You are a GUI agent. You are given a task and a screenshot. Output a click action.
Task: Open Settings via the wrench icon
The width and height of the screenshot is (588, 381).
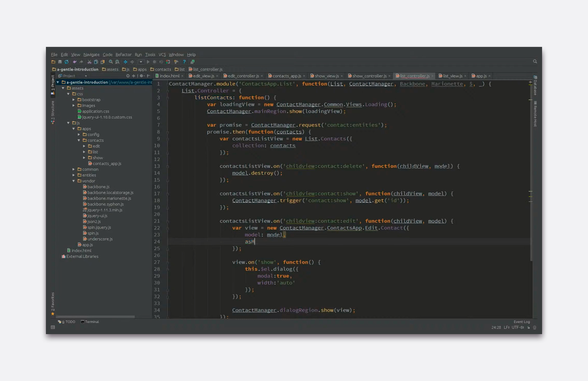pos(176,62)
